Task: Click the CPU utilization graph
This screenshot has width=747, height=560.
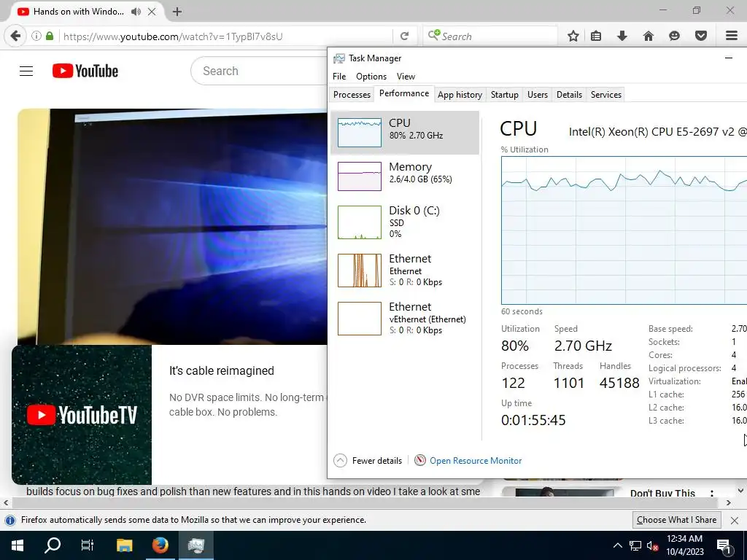Action: coord(624,230)
